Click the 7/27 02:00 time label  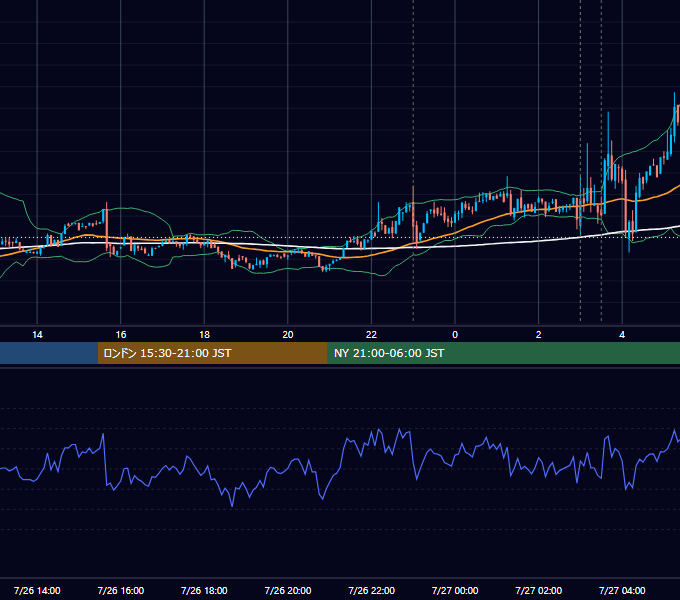(539, 590)
